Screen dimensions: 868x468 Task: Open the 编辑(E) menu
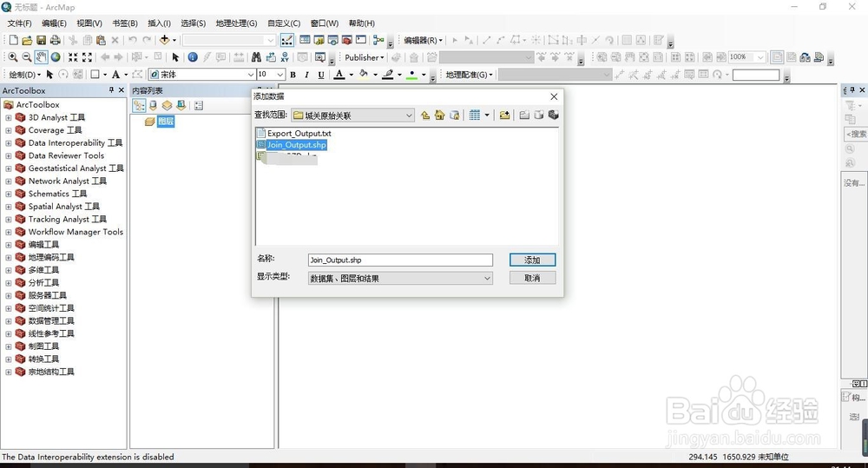(x=54, y=23)
